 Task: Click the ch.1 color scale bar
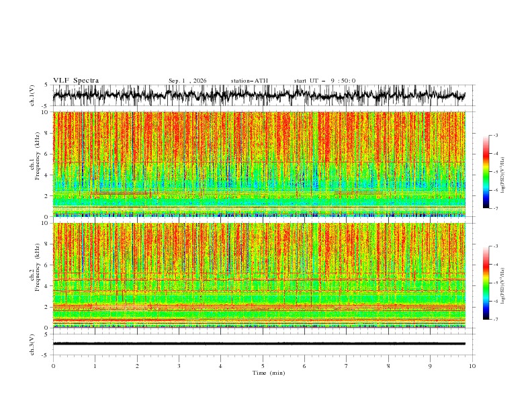486,172
